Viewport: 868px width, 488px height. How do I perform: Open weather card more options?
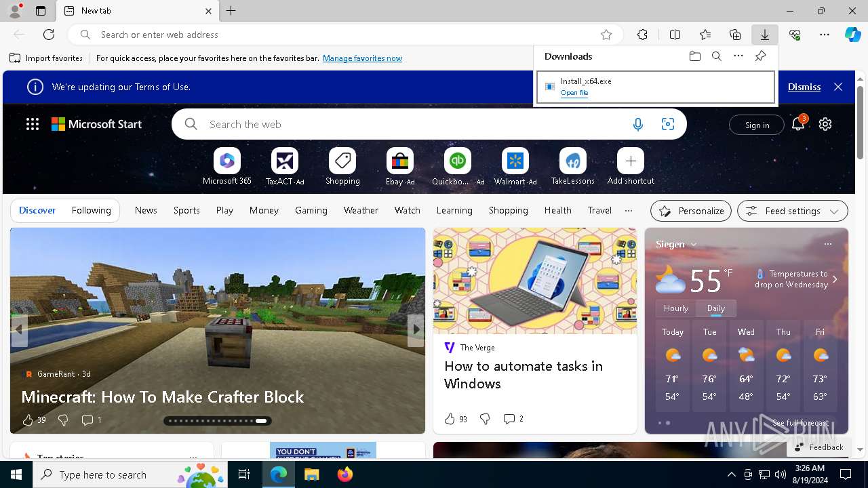click(827, 244)
